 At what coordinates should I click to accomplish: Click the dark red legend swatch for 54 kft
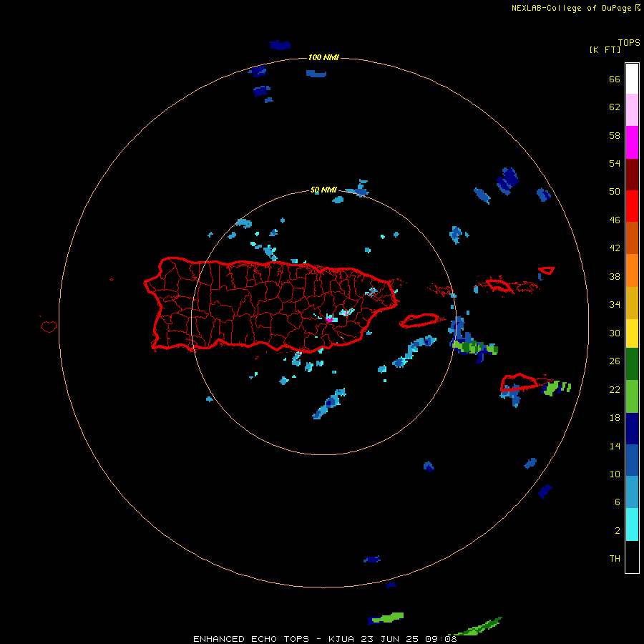coord(632,175)
